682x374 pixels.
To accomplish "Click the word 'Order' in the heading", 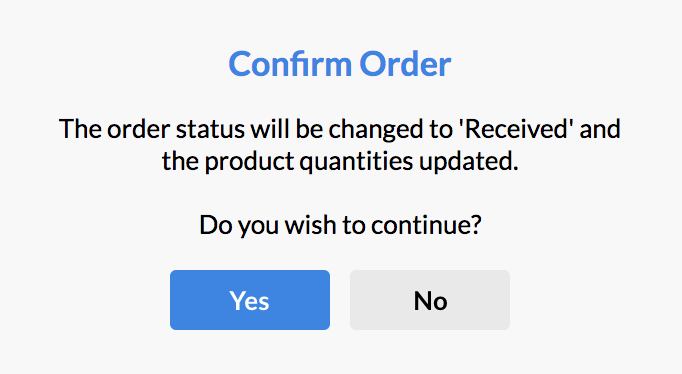I will coord(405,64).
